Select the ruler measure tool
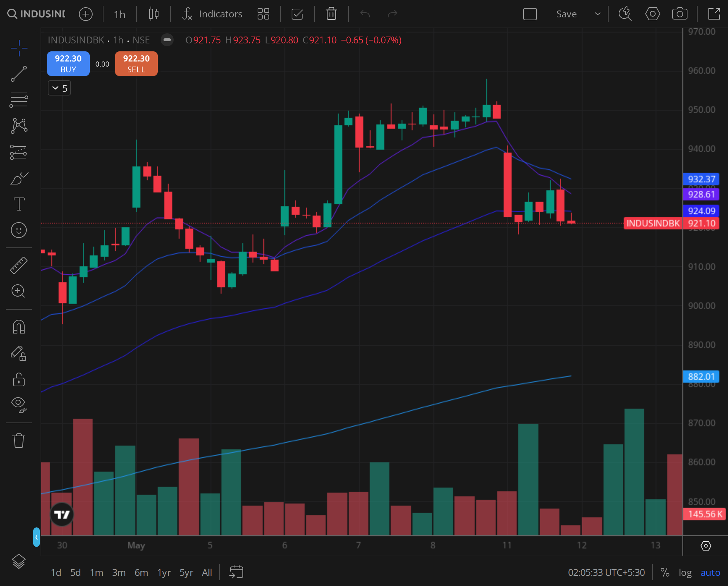The image size is (728, 586). pos(19,265)
